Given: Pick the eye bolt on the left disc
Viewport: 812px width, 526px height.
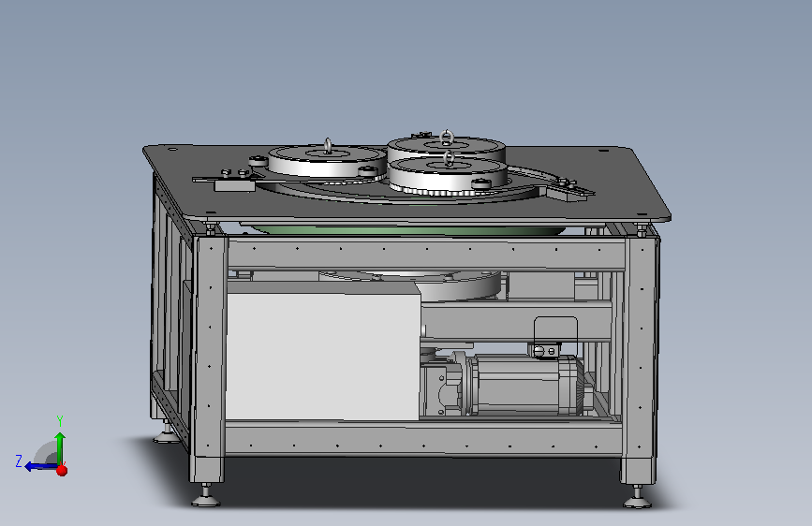Looking at the screenshot, I should click(327, 146).
